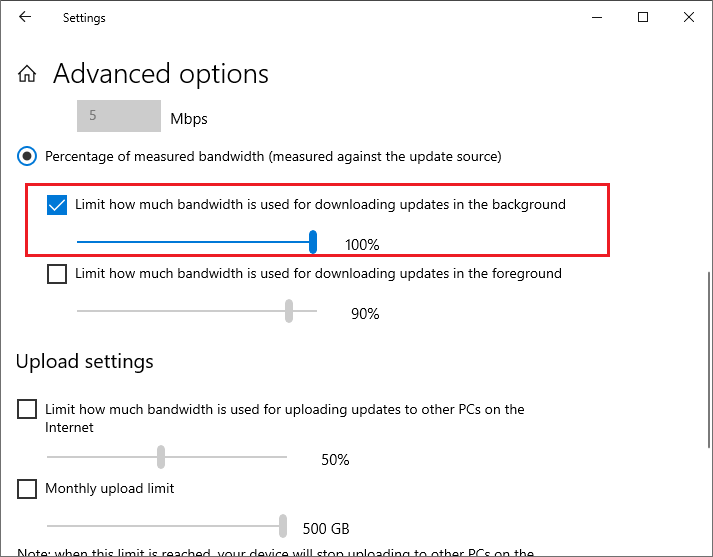713x557 pixels.
Task: Minimize the Settings window
Action: coord(596,17)
